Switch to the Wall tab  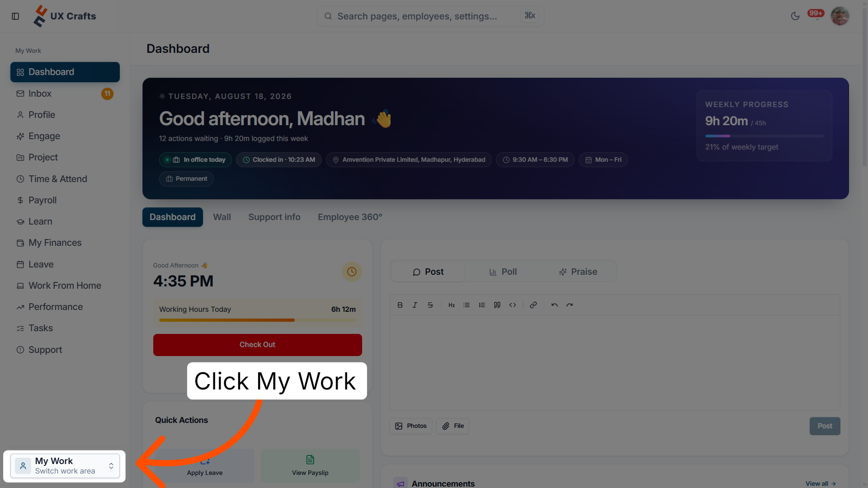pyautogui.click(x=222, y=217)
